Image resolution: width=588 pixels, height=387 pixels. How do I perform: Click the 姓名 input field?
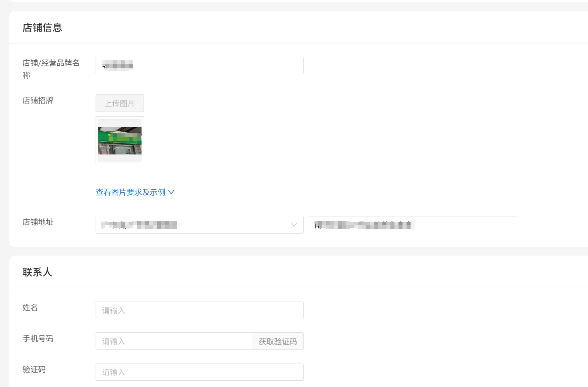pos(199,310)
